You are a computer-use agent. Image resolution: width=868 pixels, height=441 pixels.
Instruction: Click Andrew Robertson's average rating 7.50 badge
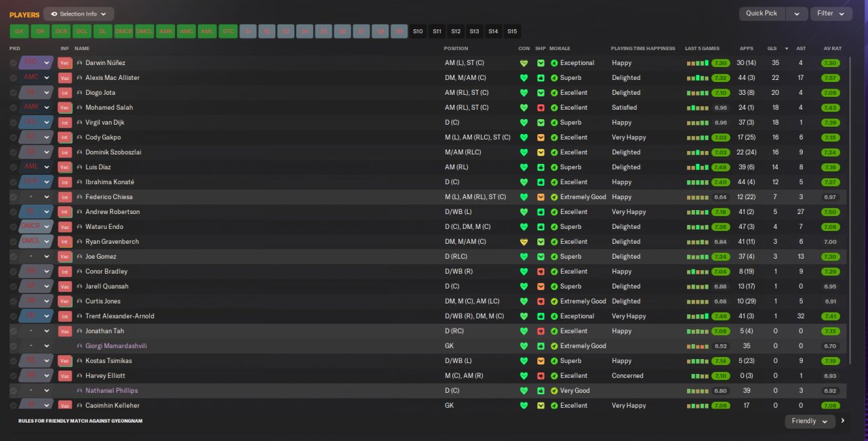point(830,212)
